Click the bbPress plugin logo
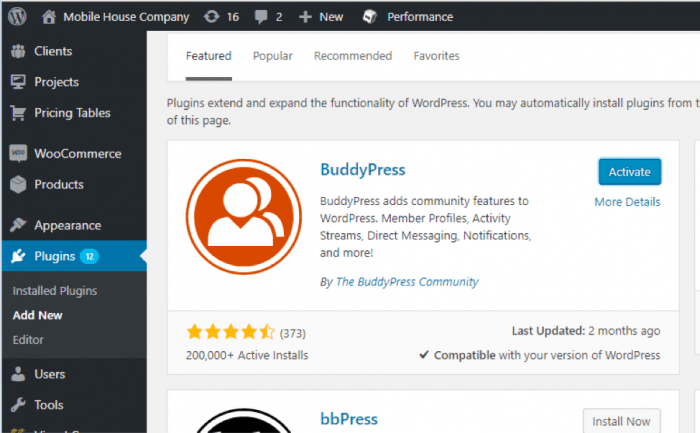This screenshot has height=433, width=700. tap(244, 421)
